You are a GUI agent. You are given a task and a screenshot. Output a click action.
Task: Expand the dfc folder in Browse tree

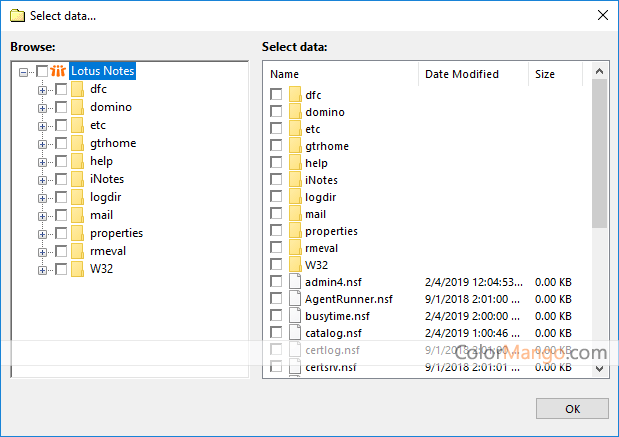[43, 89]
